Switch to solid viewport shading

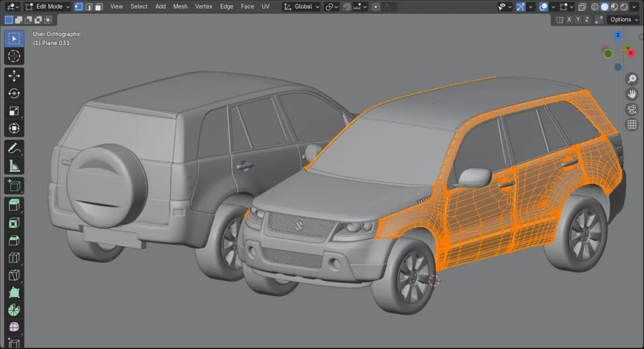(x=605, y=6)
